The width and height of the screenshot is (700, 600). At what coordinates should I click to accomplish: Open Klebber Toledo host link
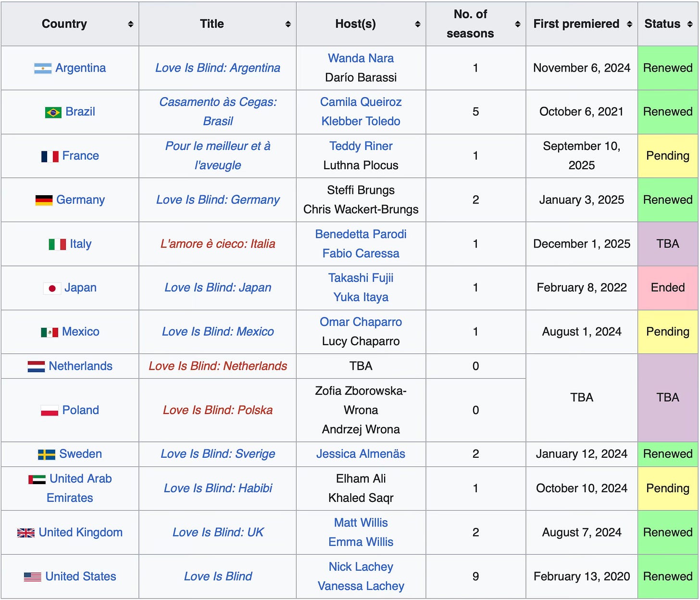pyautogui.click(x=361, y=121)
